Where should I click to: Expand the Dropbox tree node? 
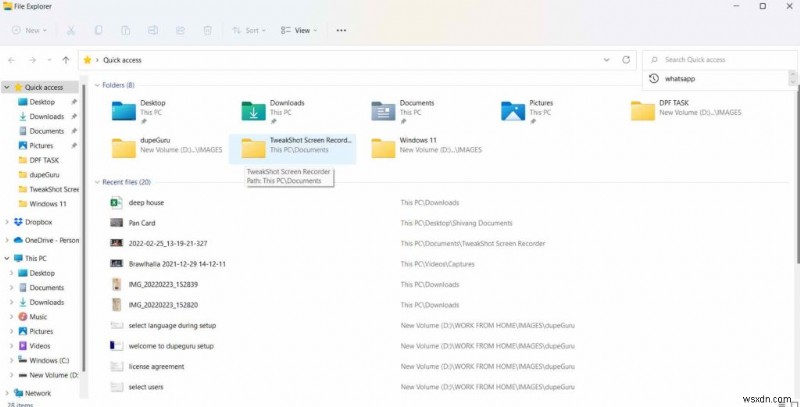tap(7, 222)
